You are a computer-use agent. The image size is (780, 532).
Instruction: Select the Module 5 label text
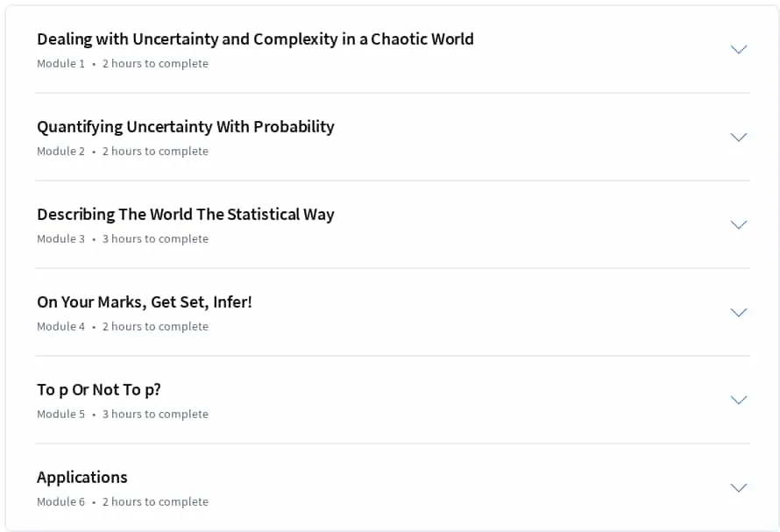pyautogui.click(x=60, y=414)
